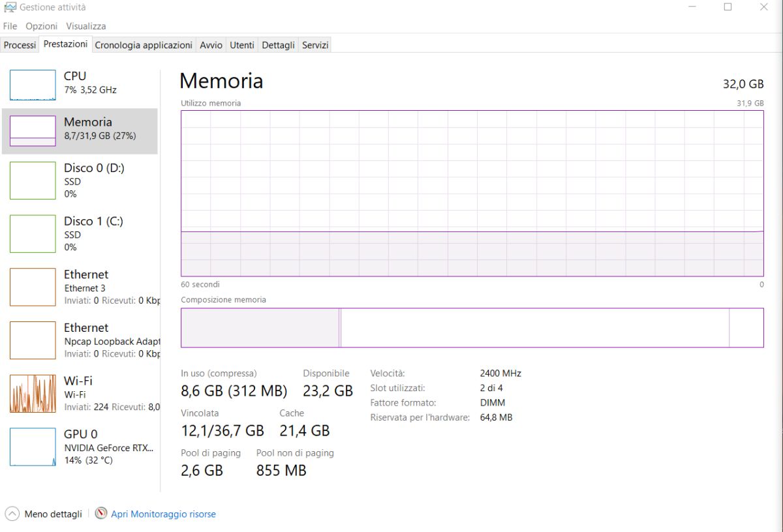Click the Composizione memoria bar

(x=472, y=327)
